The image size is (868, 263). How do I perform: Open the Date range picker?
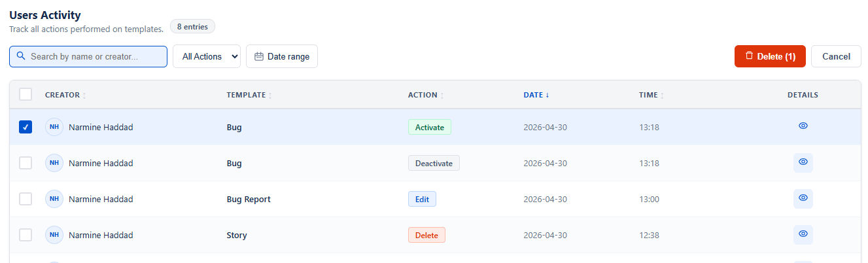click(282, 56)
